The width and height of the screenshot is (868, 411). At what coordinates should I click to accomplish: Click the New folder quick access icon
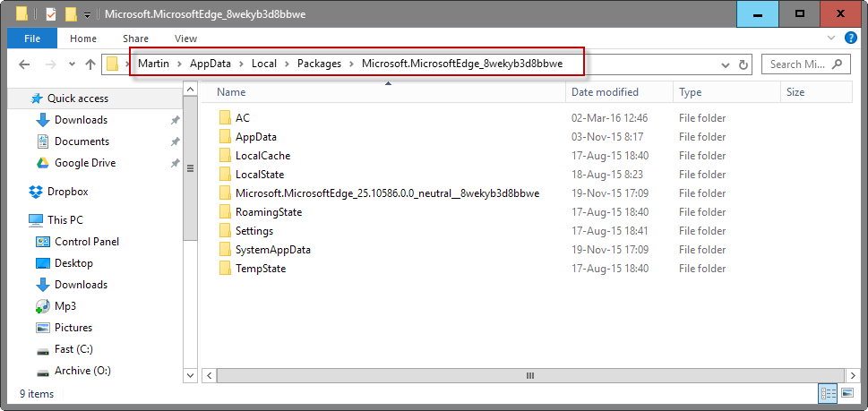pyautogui.click(x=71, y=14)
